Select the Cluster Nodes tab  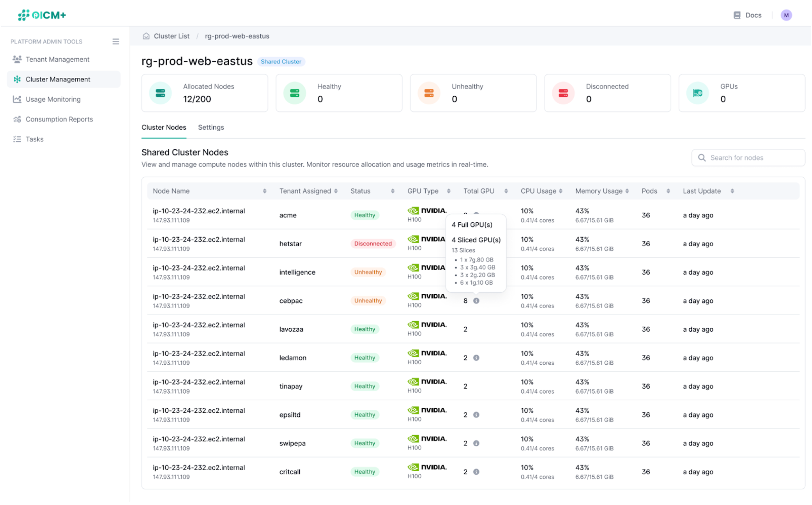click(x=164, y=127)
